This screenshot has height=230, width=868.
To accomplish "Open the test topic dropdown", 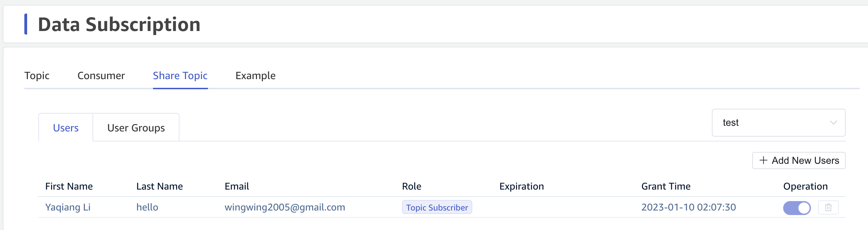I will point(778,123).
